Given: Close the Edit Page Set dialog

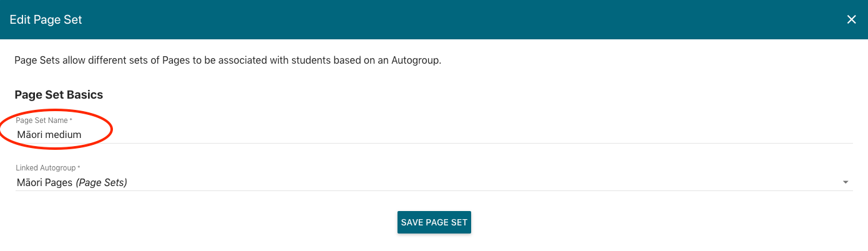Looking at the screenshot, I should [x=851, y=19].
